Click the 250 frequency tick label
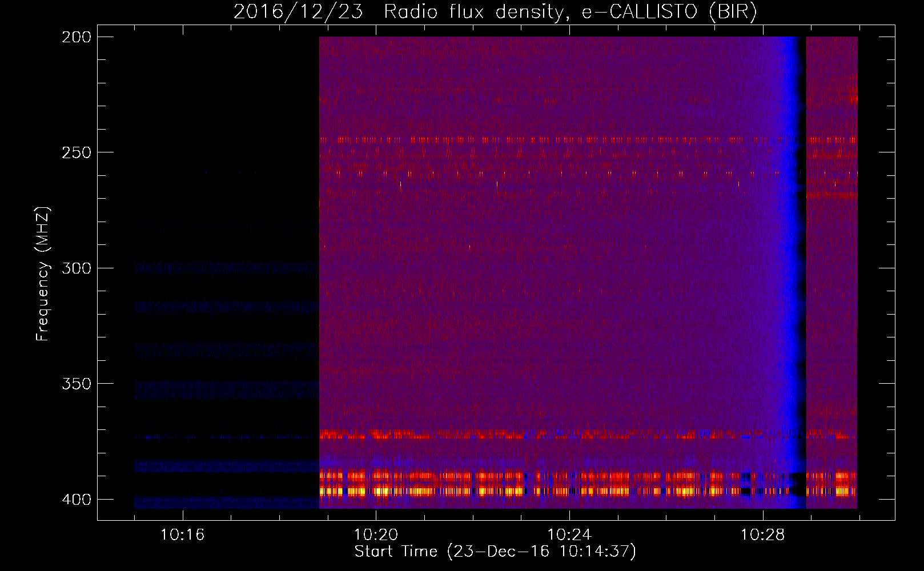924x571 pixels. coord(77,152)
